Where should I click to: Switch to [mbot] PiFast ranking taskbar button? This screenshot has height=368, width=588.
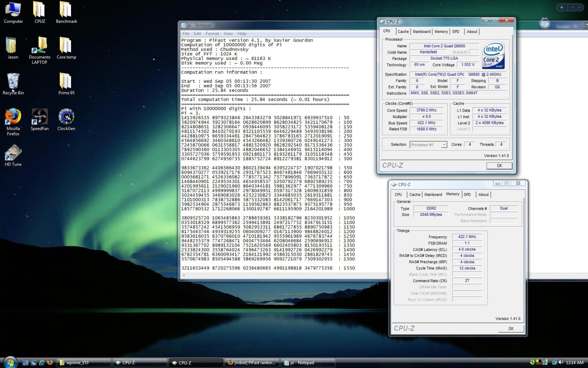pyautogui.click(x=252, y=363)
